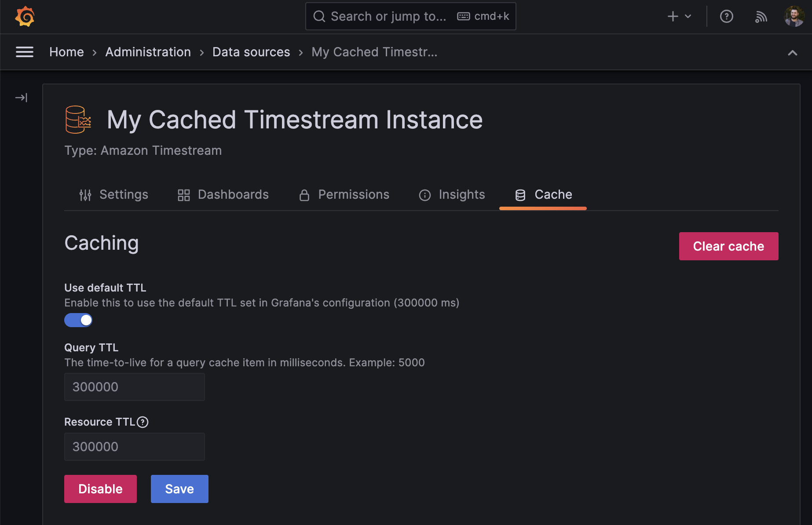Click the default TTL description text
812x525 pixels.
click(x=262, y=303)
